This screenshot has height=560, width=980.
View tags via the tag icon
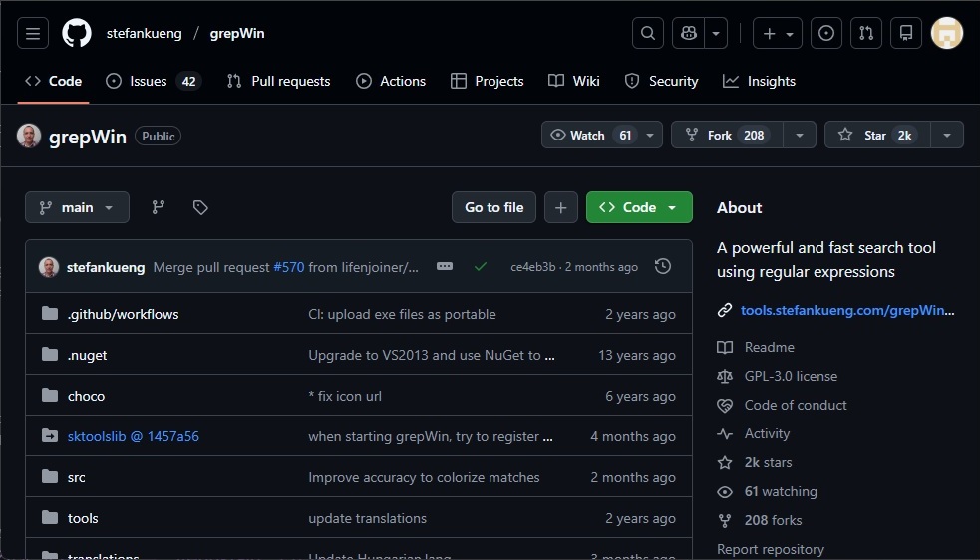pos(200,207)
